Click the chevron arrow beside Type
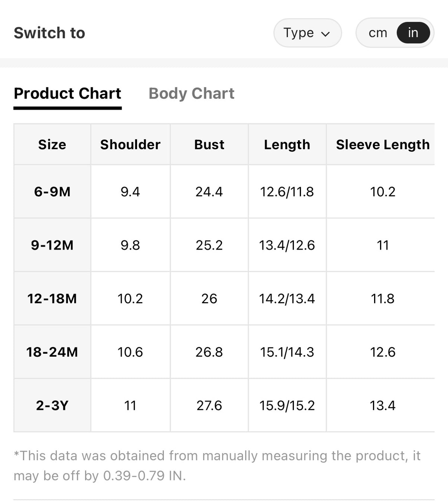Image resolution: width=448 pixels, height=504 pixels. click(x=326, y=34)
